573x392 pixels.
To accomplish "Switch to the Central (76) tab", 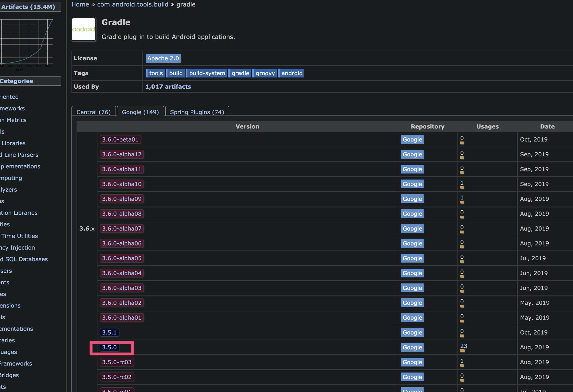I will coord(93,112).
